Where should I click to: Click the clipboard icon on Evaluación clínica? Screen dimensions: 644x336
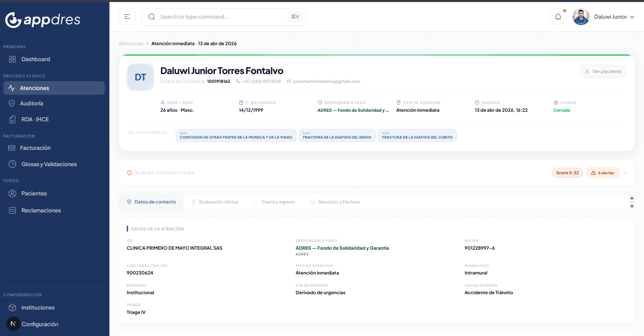(x=194, y=202)
